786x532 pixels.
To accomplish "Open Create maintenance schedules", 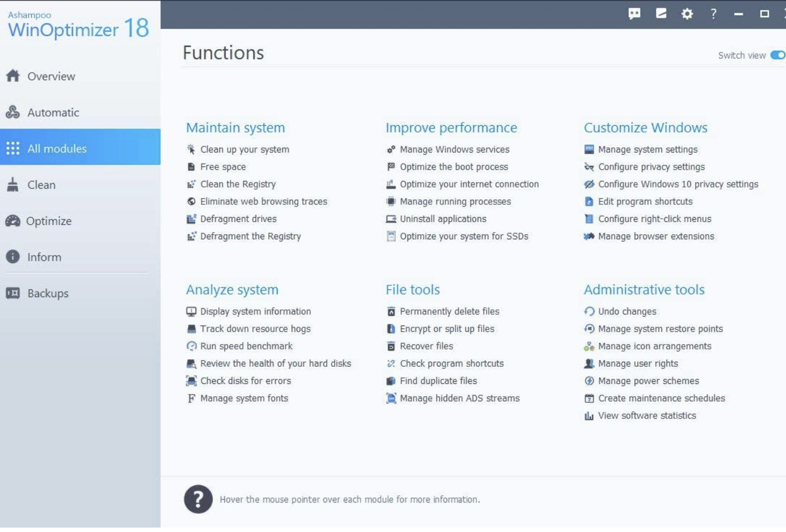I will point(661,398).
